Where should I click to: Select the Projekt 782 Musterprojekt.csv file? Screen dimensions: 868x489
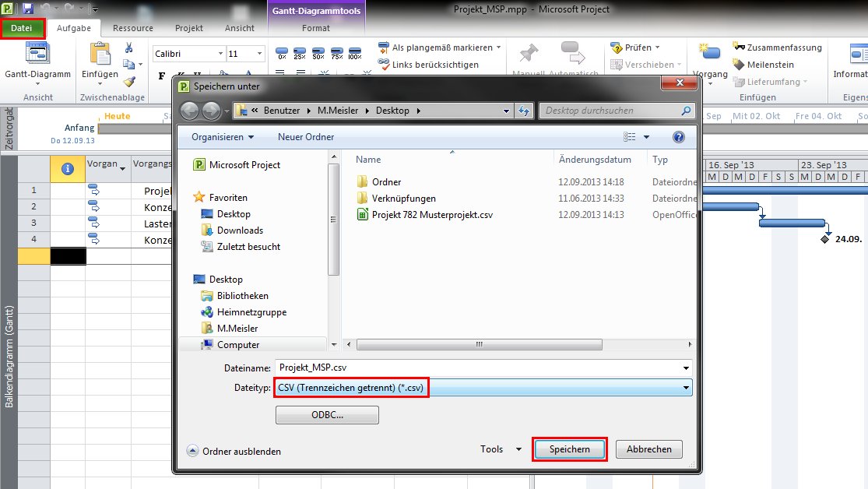point(432,215)
